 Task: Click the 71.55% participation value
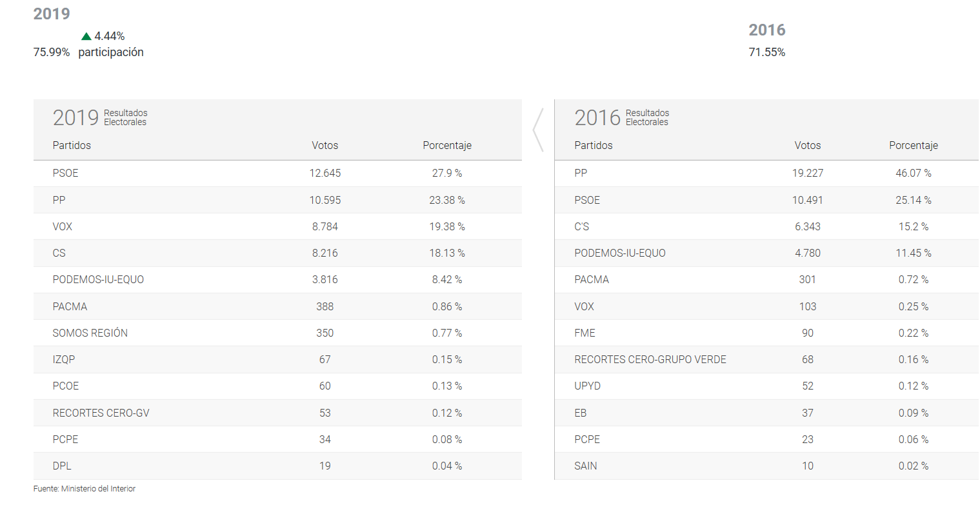(x=767, y=53)
